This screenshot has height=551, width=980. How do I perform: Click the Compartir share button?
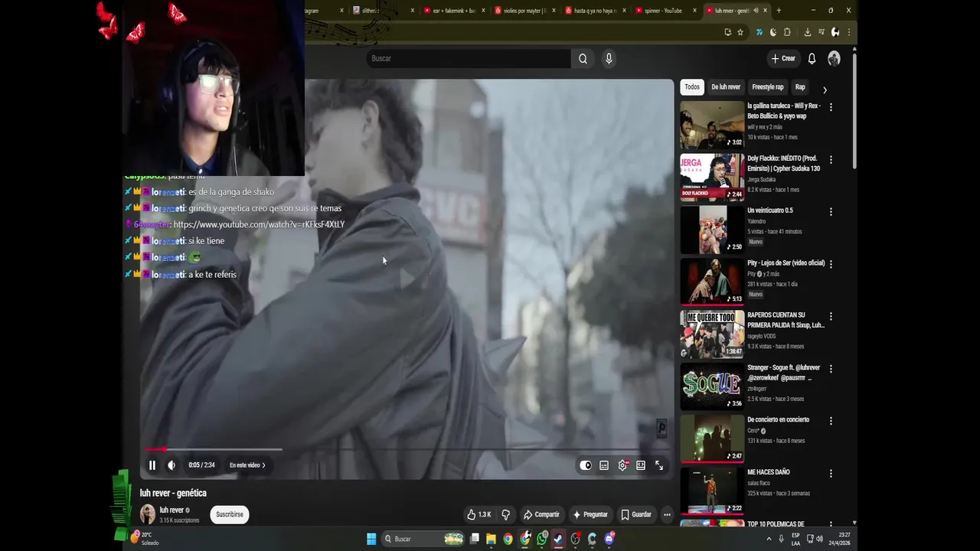pyautogui.click(x=541, y=514)
